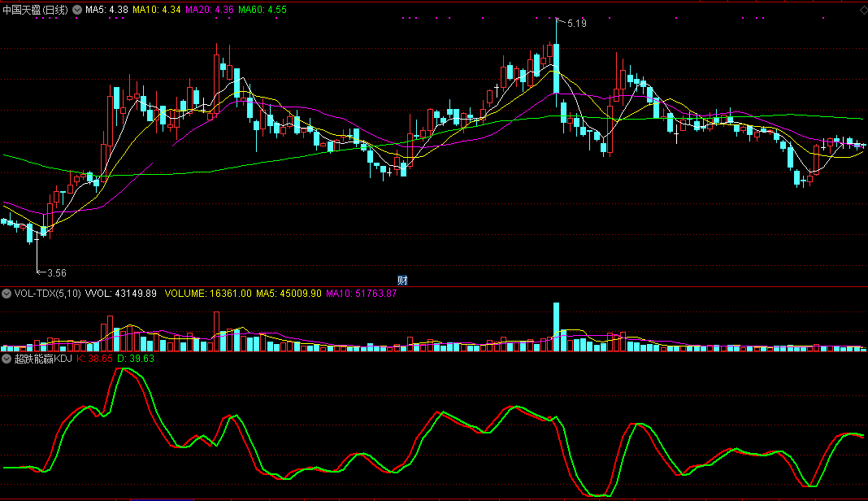
Task: Expand the 超跌能赢KDJ indicator dropdown arrow
Action: pyautogui.click(x=7, y=359)
